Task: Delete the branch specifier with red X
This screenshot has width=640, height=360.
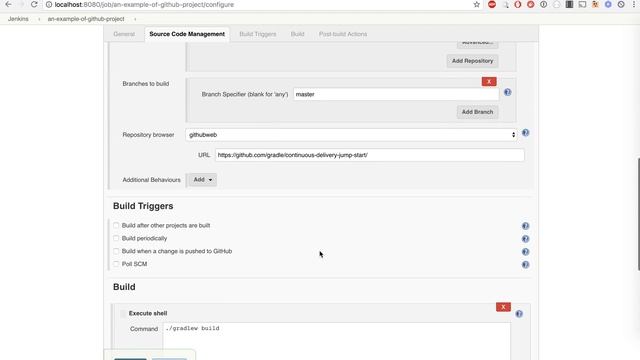Action: pyautogui.click(x=489, y=82)
